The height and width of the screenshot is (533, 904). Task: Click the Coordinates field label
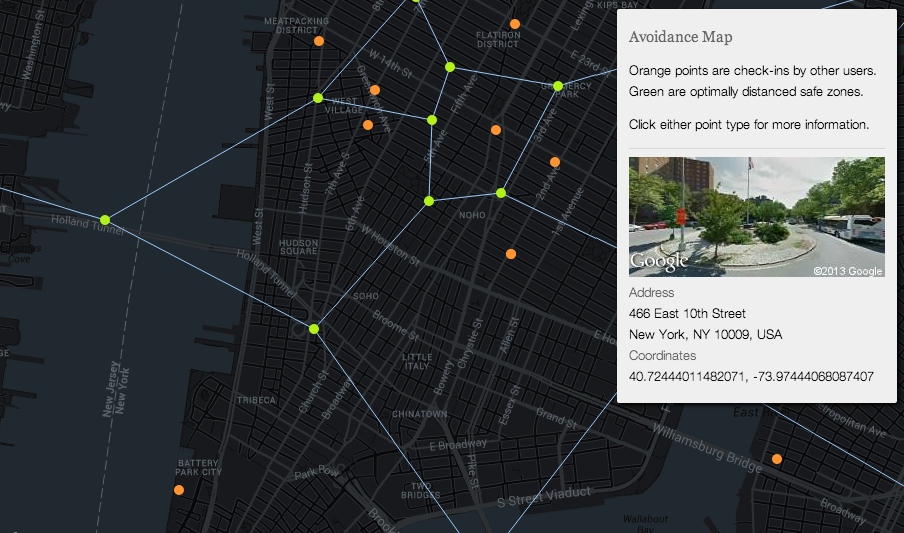coord(662,355)
